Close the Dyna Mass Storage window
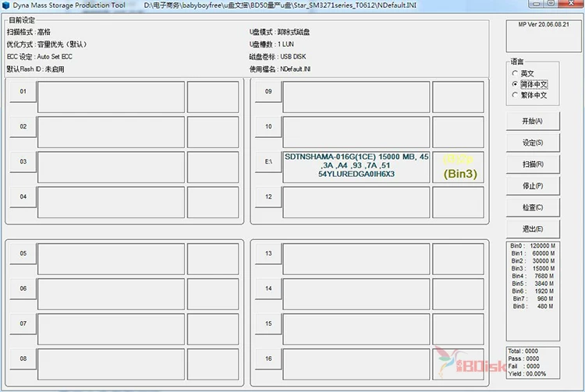Image resolution: width=585 pixels, height=392 pixels. 571,3
